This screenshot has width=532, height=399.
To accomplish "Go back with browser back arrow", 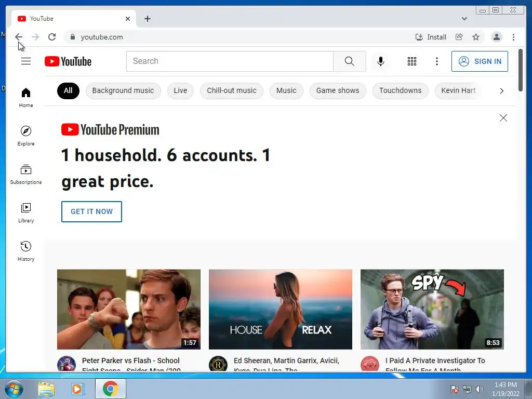I will [19, 37].
